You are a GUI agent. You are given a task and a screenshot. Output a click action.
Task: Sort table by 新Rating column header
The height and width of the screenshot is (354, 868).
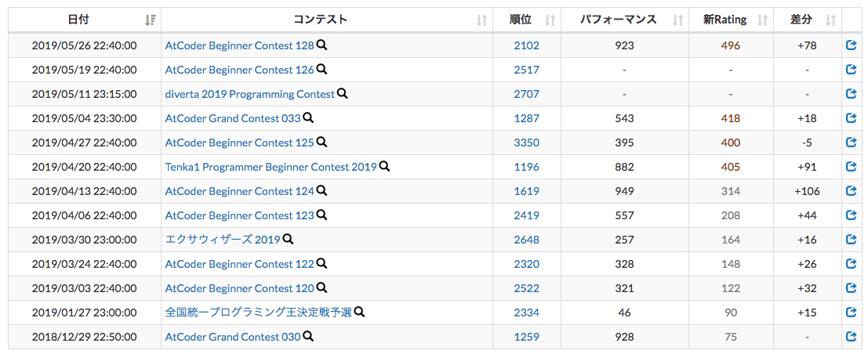(x=731, y=20)
